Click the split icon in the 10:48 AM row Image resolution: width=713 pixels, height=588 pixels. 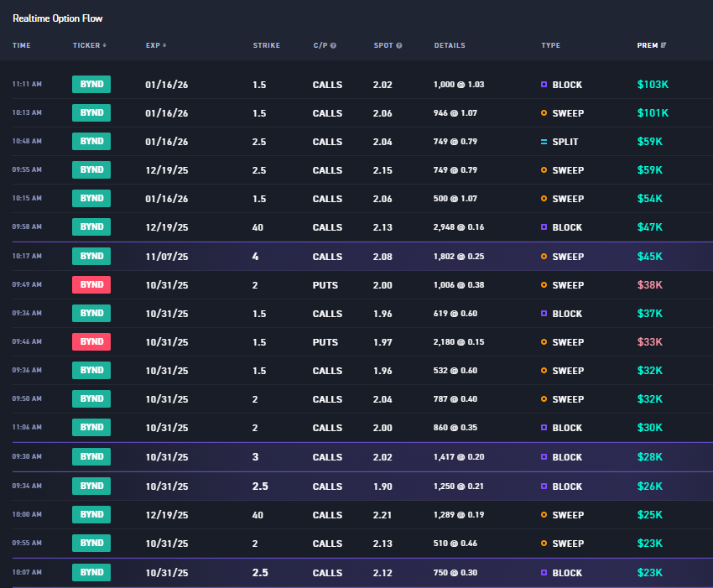click(x=544, y=142)
